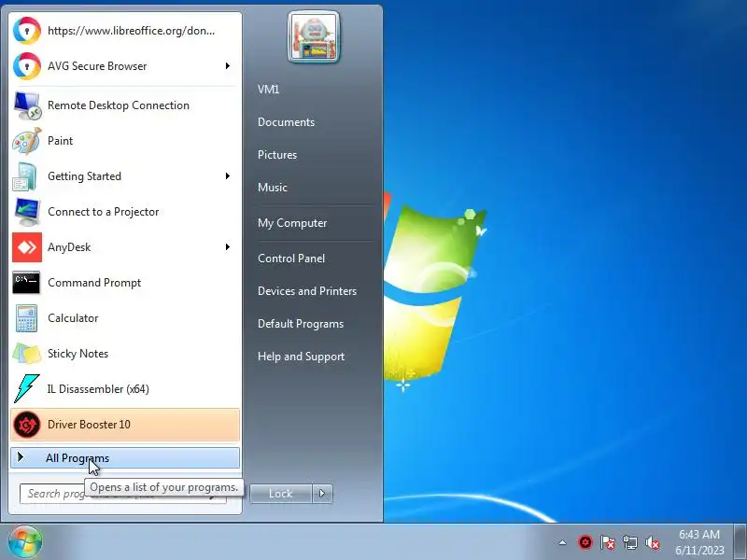Click the Lock button
Viewport: 747px width, 560px height.
pyautogui.click(x=281, y=494)
